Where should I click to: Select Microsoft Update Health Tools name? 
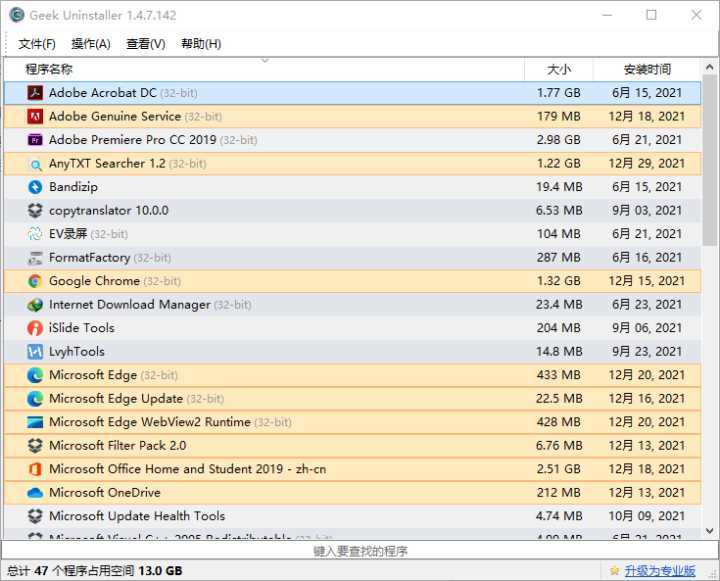pyautogui.click(x=137, y=516)
